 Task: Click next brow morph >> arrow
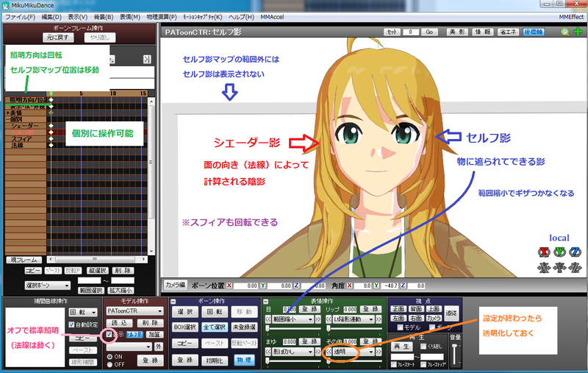318,352
